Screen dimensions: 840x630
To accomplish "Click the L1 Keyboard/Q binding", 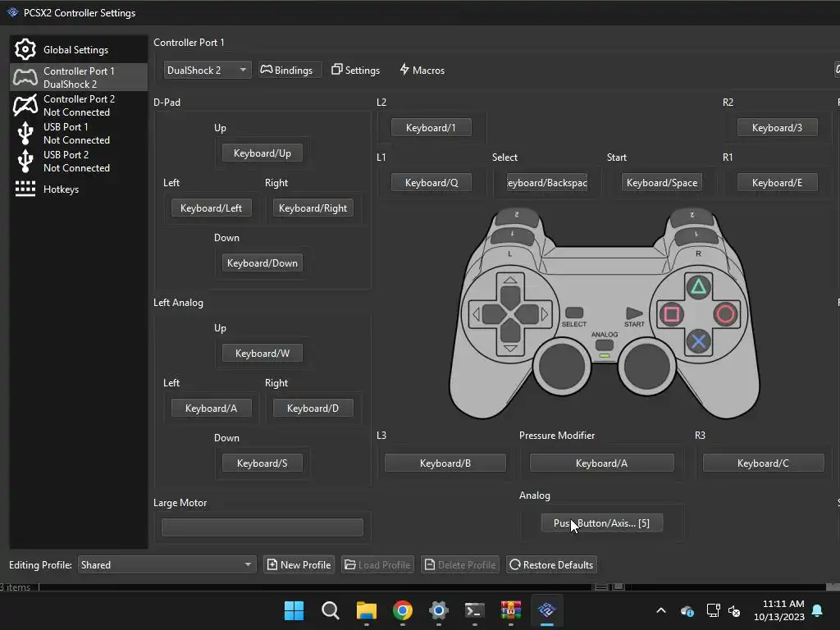I will [431, 183].
